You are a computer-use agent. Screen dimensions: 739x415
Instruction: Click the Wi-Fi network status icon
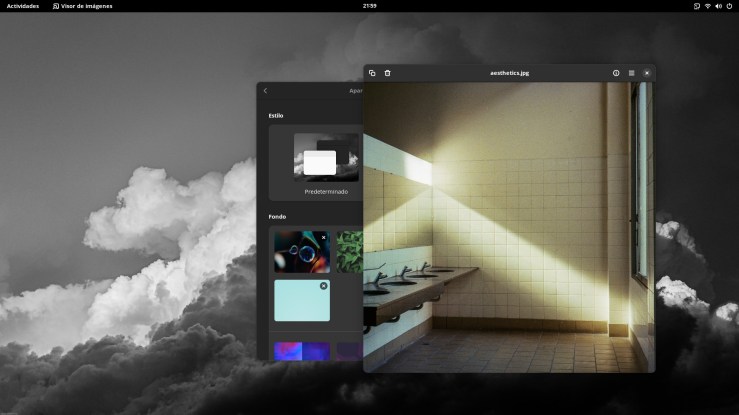tap(707, 6)
